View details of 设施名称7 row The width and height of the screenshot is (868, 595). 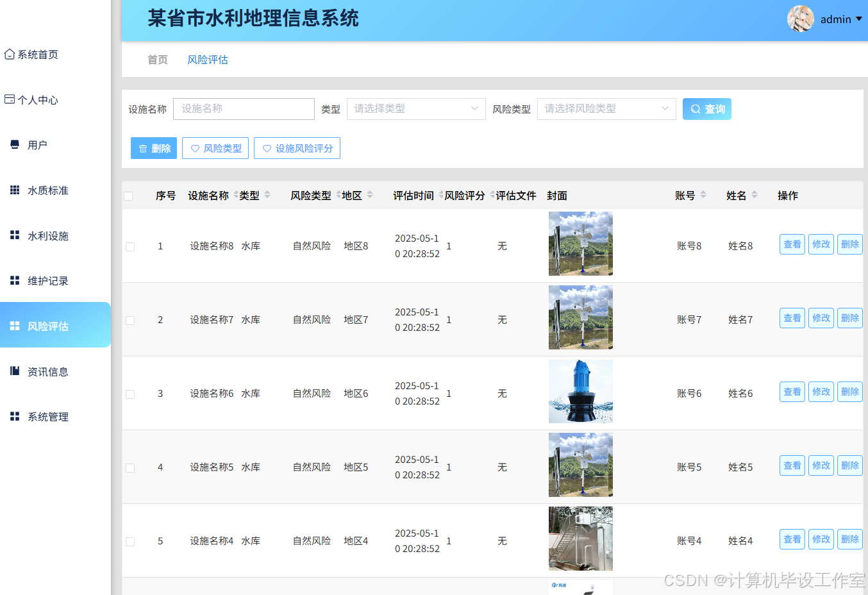point(792,318)
